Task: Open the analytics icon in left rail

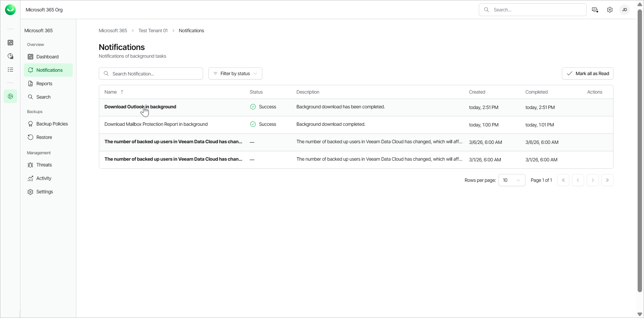Action: [10, 56]
